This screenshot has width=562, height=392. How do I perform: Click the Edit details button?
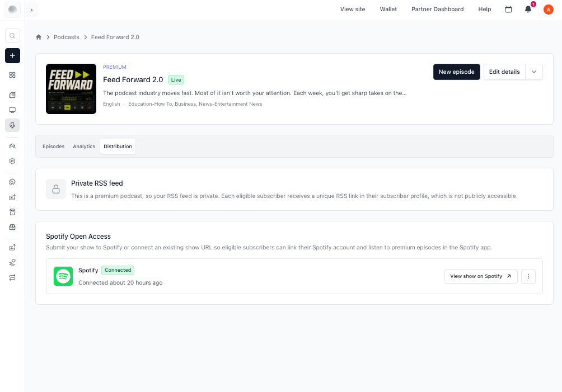coord(504,72)
